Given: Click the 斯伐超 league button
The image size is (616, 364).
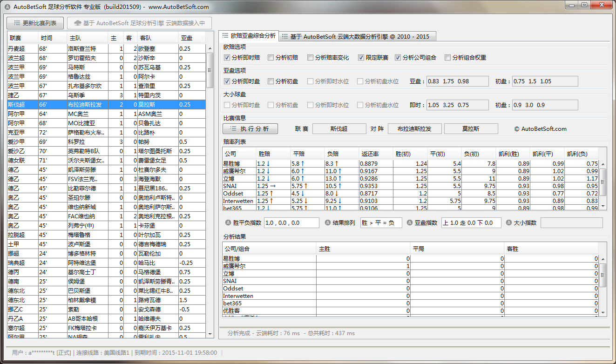Looking at the screenshot, I should (339, 128).
